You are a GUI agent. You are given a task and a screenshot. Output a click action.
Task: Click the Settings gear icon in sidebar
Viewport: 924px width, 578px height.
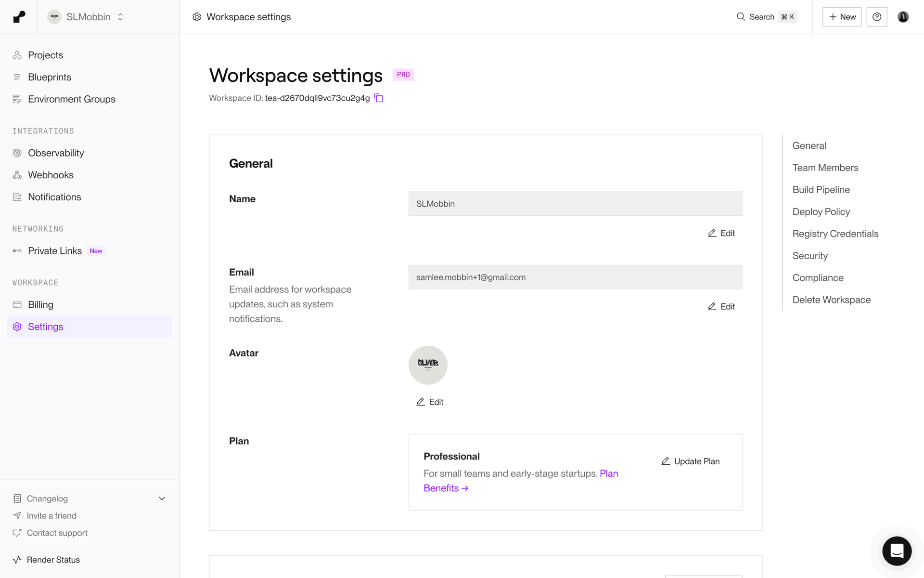[17, 327]
